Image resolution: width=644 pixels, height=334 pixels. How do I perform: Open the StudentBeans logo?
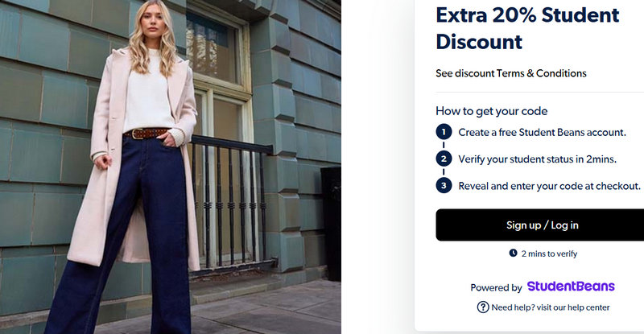tap(571, 287)
